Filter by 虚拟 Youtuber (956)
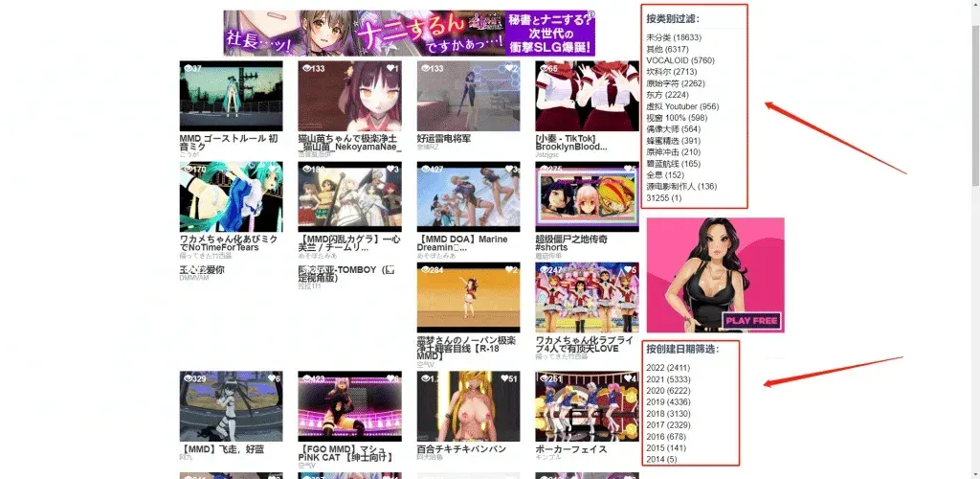980x479 pixels. 682,106
